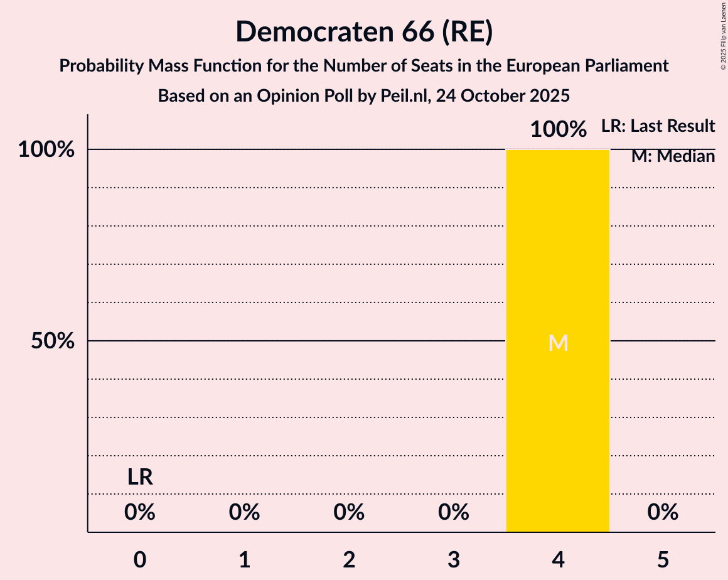Select the 0% value above seat 2
This screenshot has height=580, width=728.
[349, 513]
